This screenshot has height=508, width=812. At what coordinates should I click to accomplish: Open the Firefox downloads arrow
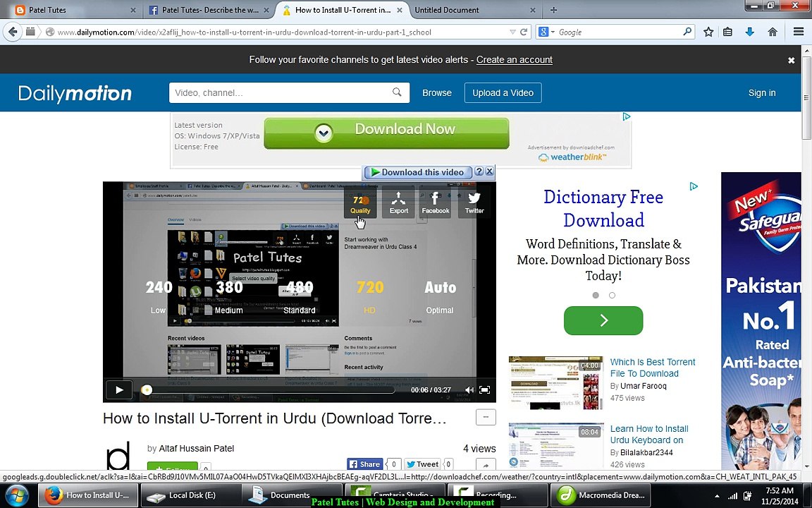tap(749, 32)
